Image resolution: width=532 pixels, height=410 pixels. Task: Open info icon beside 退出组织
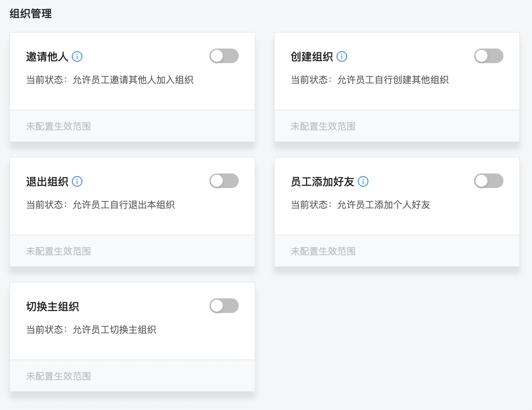(x=77, y=181)
